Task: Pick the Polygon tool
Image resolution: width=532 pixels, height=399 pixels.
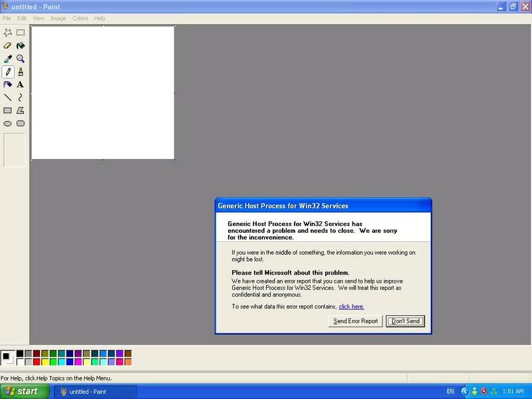Action: pos(21,110)
